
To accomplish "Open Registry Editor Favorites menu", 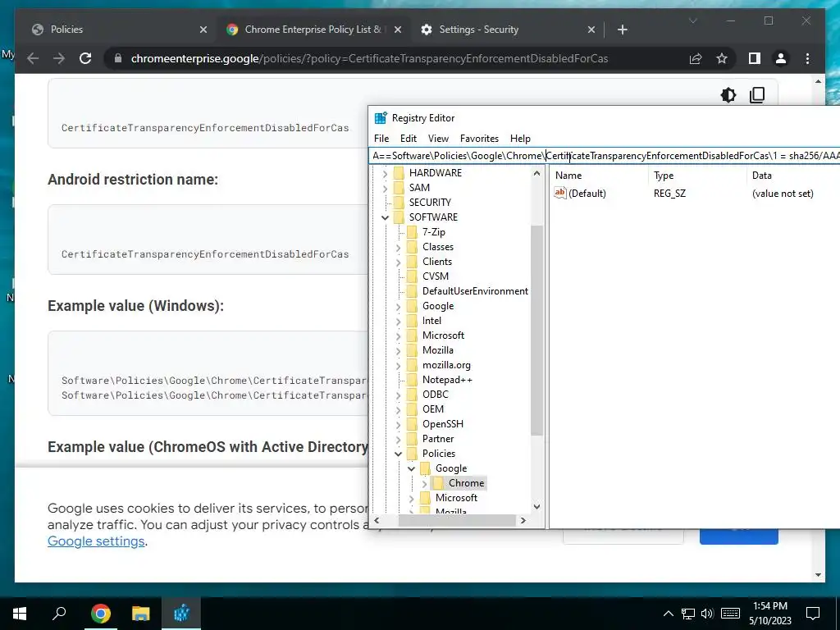I will (479, 138).
